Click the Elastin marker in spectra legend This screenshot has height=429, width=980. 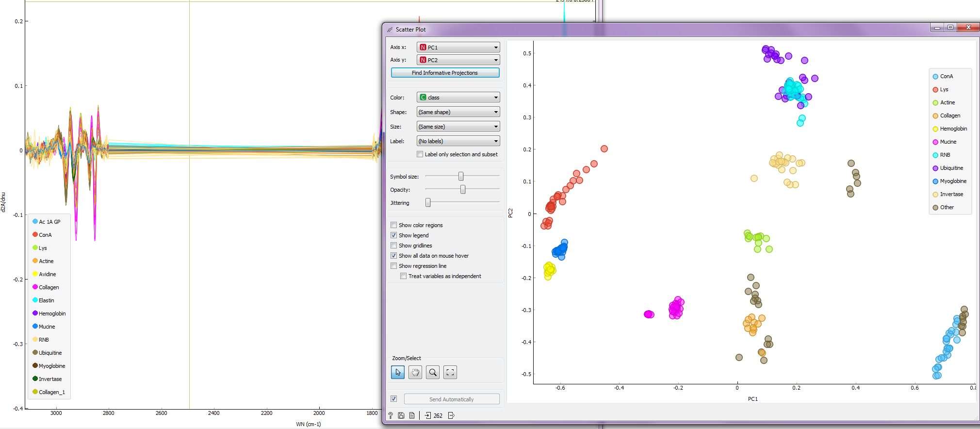(x=35, y=300)
